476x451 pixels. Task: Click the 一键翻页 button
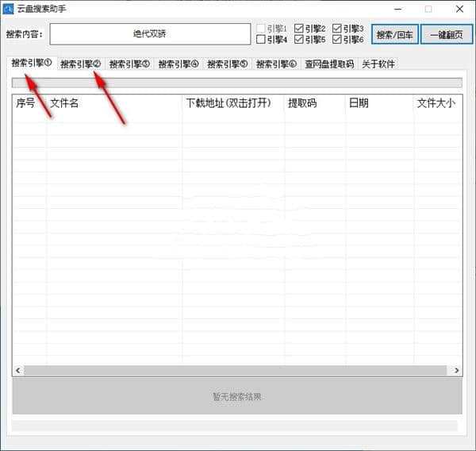[x=447, y=34]
